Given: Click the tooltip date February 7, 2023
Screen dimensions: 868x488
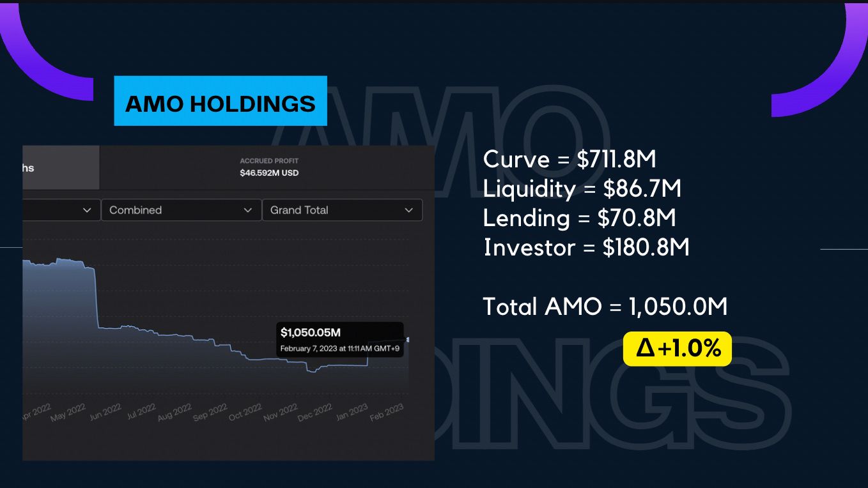Looking at the screenshot, I should [339, 349].
